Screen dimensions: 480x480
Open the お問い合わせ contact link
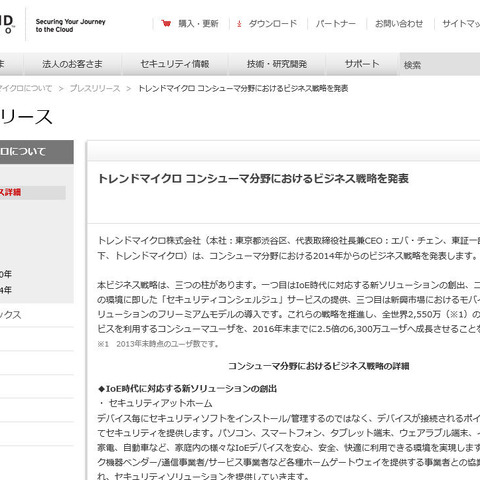click(x=399, y=24)
